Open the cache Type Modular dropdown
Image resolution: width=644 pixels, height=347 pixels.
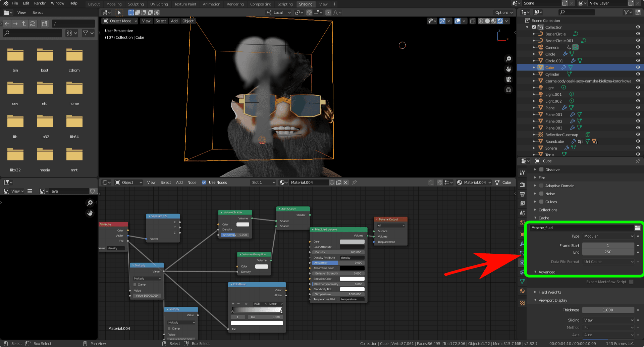tap(608, 236)
